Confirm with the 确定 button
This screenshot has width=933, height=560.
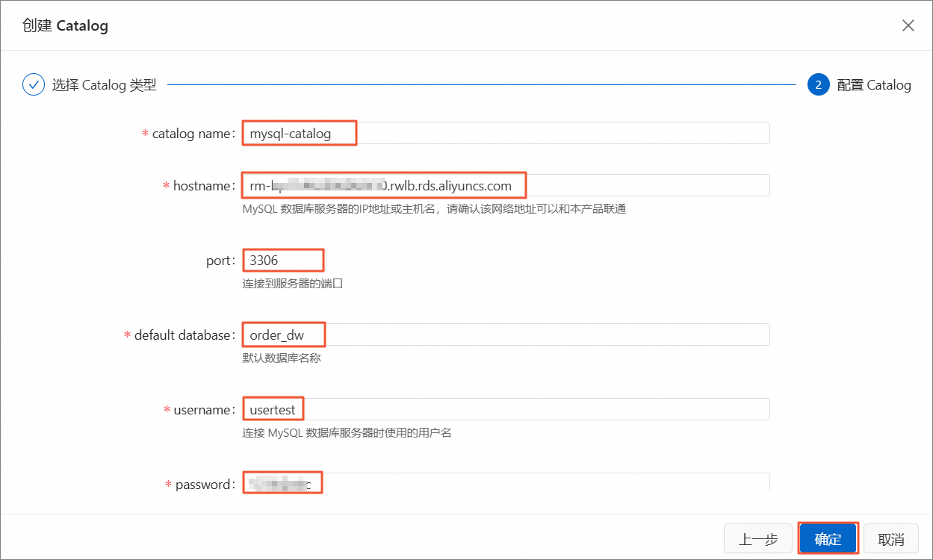pyautogui.click(x=828, y=539)
